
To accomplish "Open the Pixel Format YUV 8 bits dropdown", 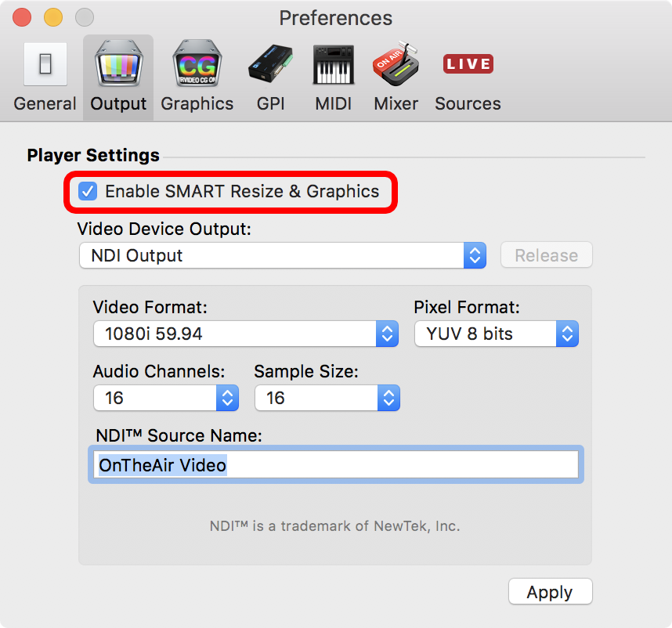I will click(x=497, y=334).
